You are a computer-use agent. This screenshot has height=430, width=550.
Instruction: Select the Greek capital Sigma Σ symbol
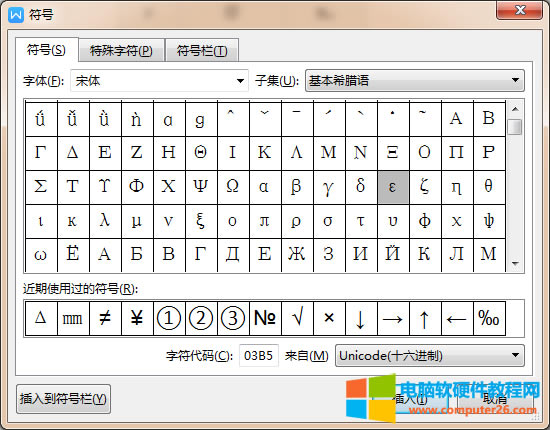point(41,187)
